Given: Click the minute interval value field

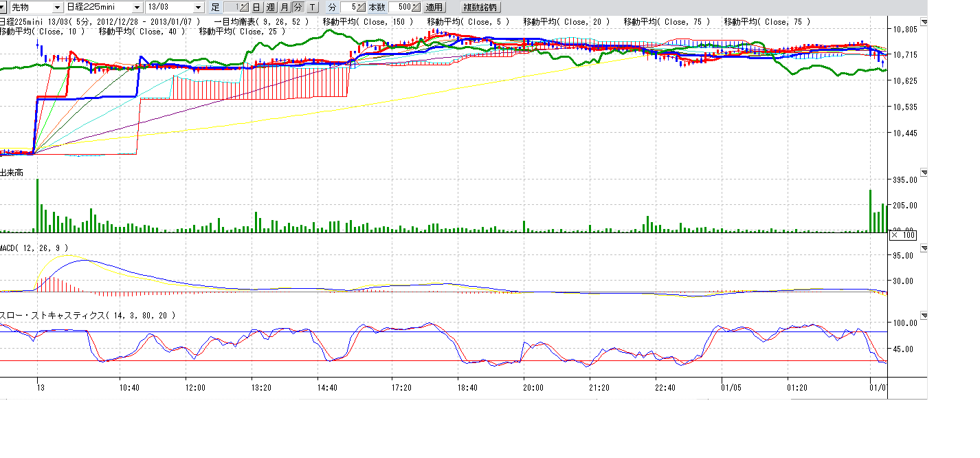Looking at the screenshot, I should pyautogui.click(x=349, y=7).
